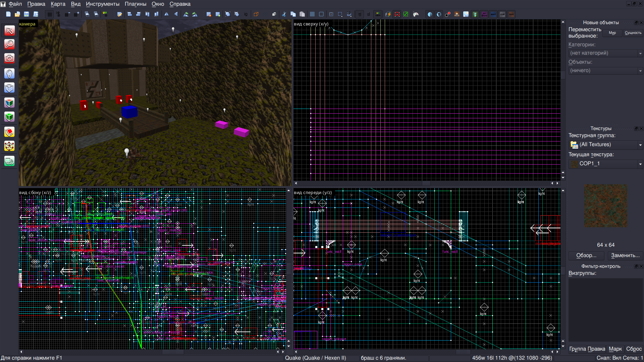Toggle the 'no draw' filter button
This screenshot has width=644, height=362.
484,14
